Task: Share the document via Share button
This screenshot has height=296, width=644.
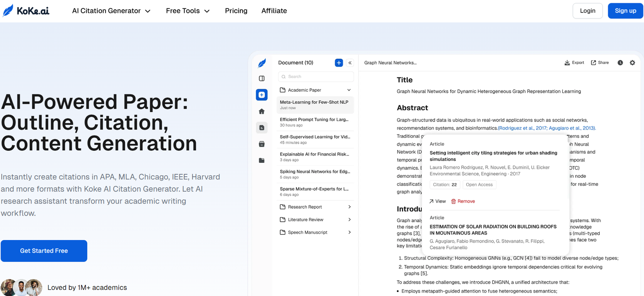Action: pos(600,63)
